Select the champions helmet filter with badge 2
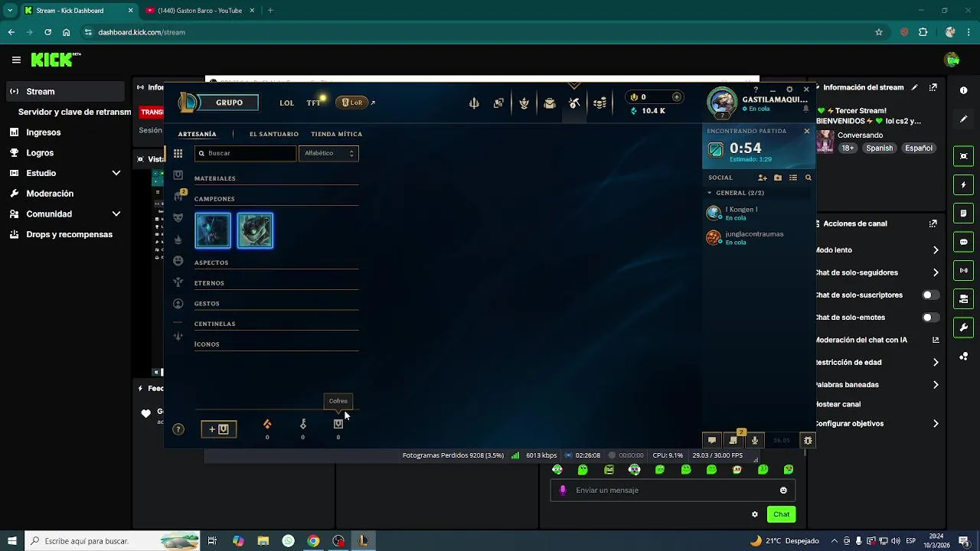Viewport: 980px width, 551px height. tap(178, 196)
